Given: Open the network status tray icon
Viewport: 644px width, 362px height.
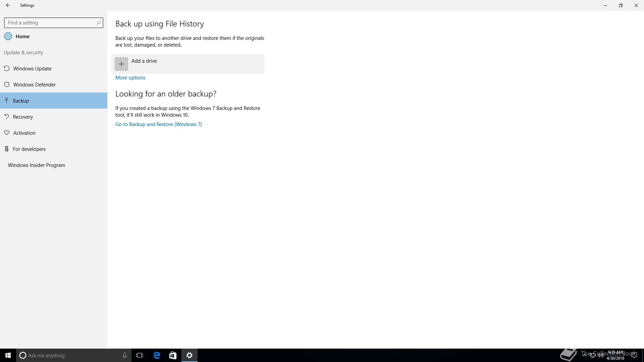Looking at the screenshot, I should pyautogui.click(x=593, y=355).
